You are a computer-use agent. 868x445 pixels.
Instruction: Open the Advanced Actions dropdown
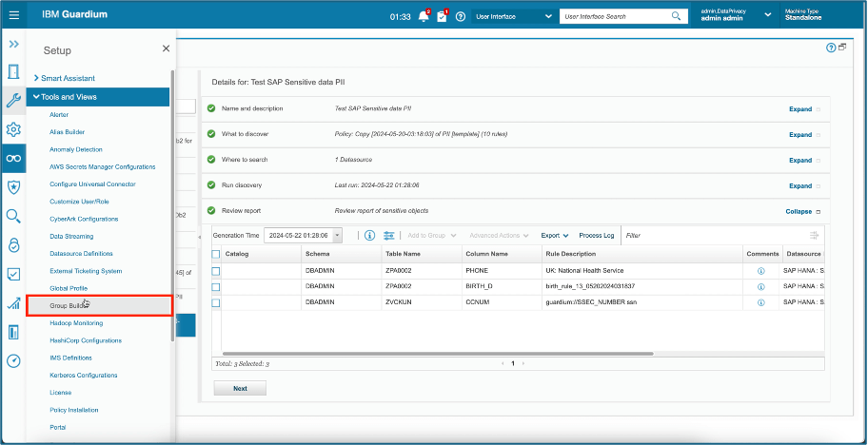point(499,236)
